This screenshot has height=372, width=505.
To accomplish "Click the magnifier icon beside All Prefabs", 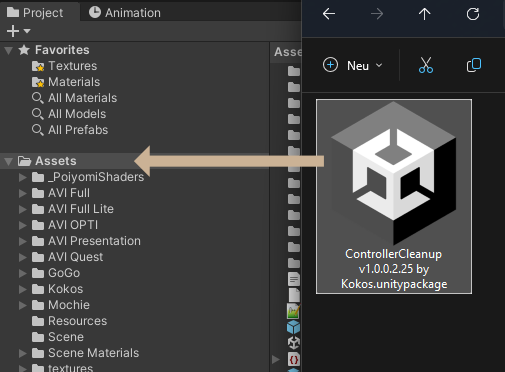I will tap(38, 130).
